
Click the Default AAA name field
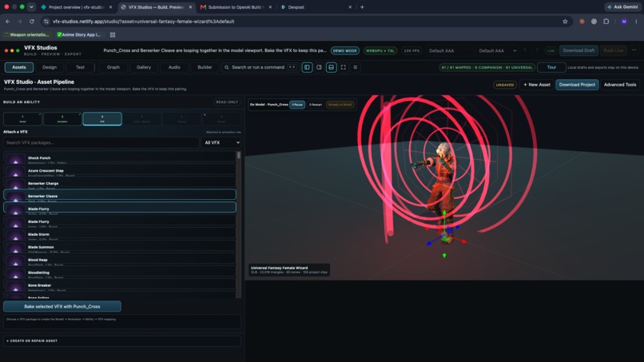pyautogui.click(x=449, y=50)
